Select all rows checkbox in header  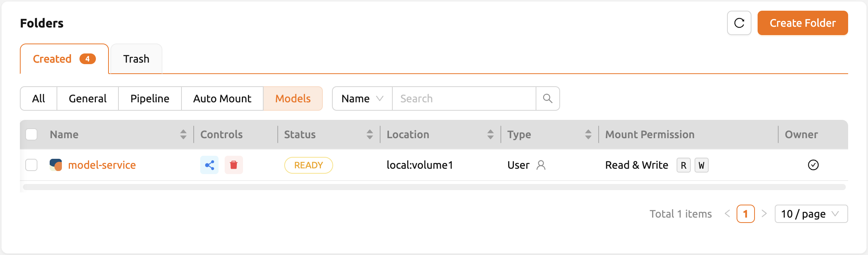(x=31, y=134)
